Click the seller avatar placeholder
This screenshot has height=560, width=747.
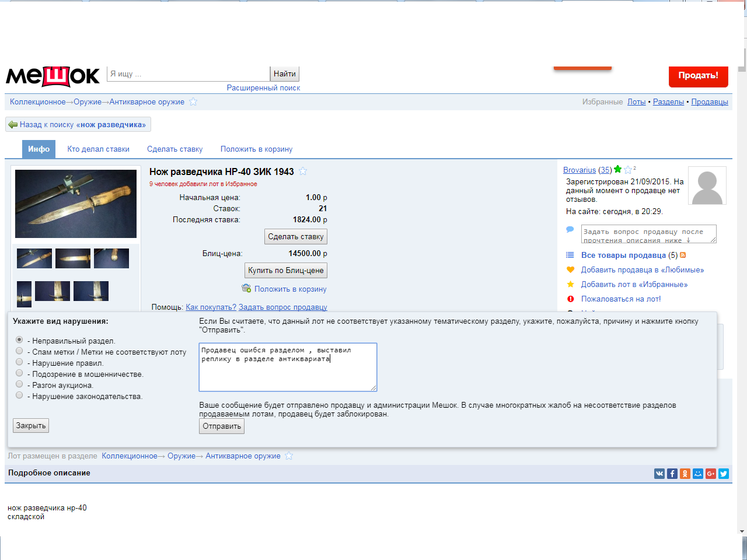coord(707,185)
